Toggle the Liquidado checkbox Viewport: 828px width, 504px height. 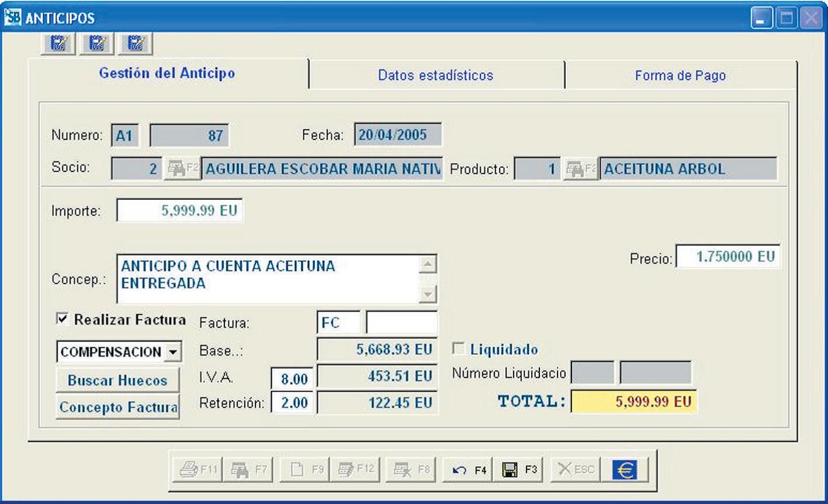coord(459,349)
